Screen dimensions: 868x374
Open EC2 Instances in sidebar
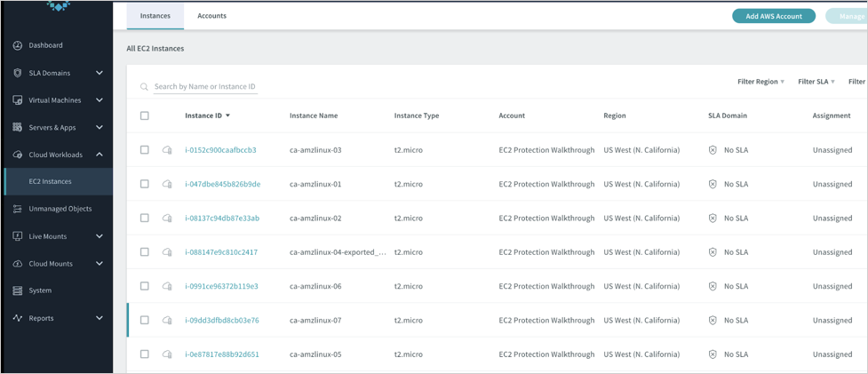pos(58,181)
